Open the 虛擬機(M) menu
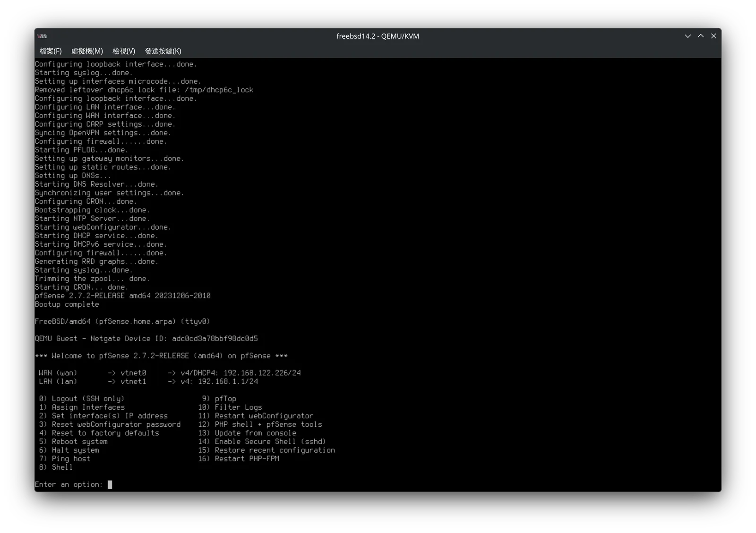 coord(87,51)
